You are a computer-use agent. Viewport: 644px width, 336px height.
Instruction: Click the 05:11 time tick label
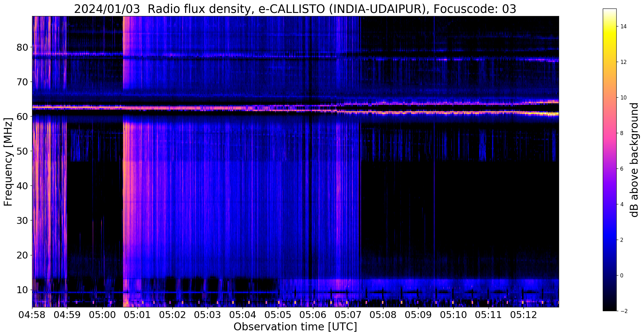coord(489,315)
